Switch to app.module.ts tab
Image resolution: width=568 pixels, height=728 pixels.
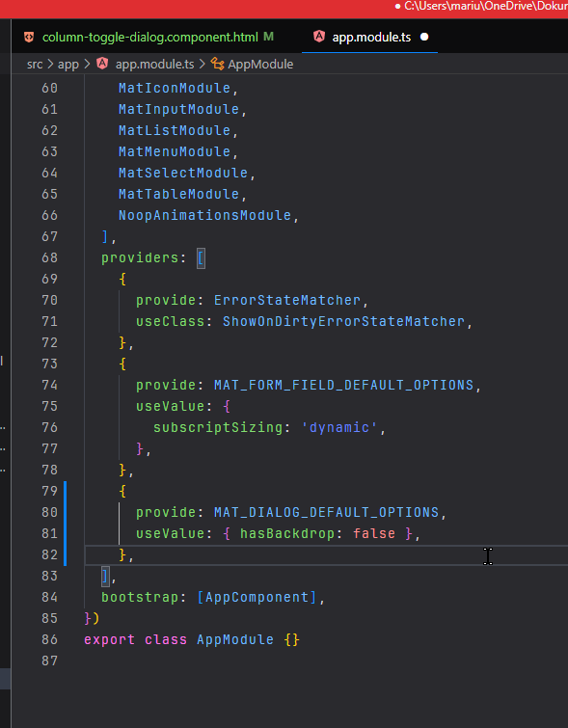tap(371, 38)
